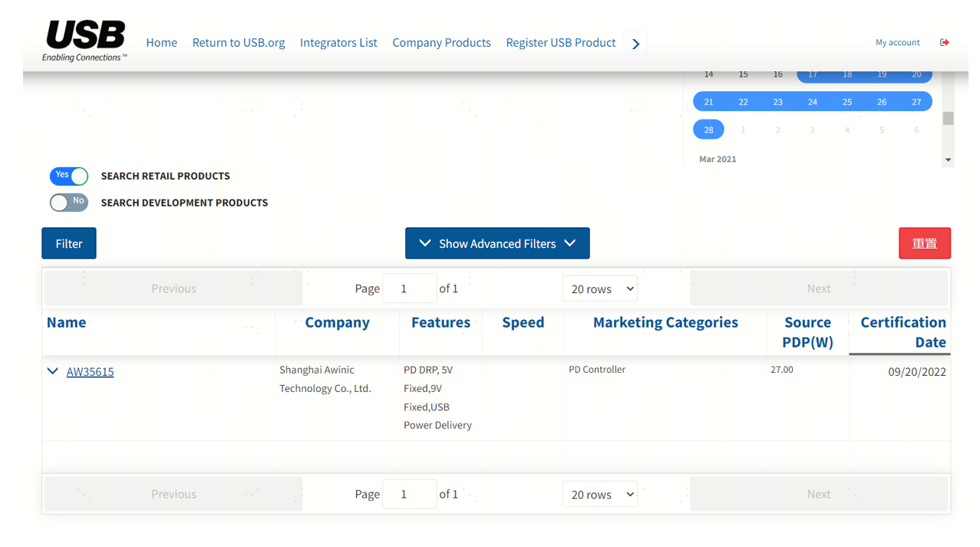Open Company Products menu item
The width and height of the screenshot is (980, 547).
point(441,43)
